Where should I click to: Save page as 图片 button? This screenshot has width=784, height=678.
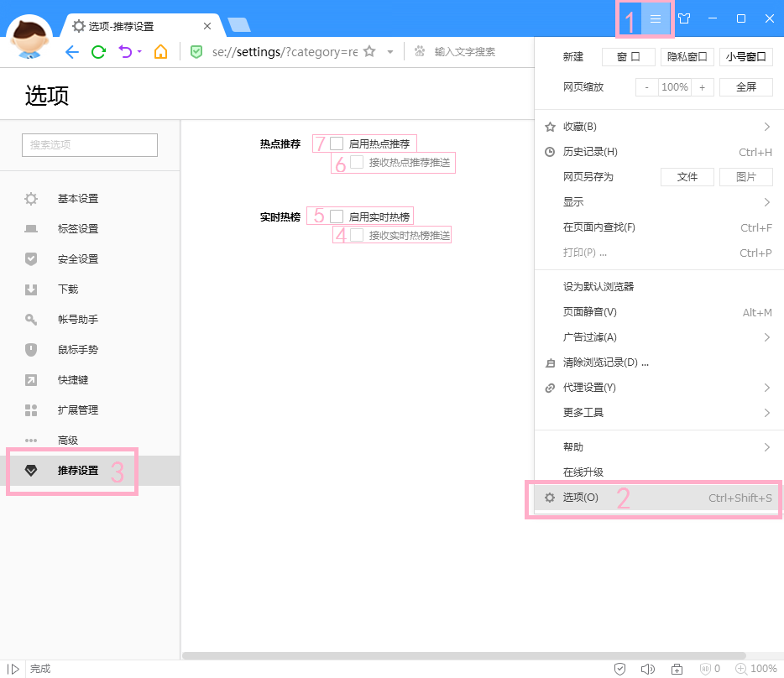click(746, 177)
